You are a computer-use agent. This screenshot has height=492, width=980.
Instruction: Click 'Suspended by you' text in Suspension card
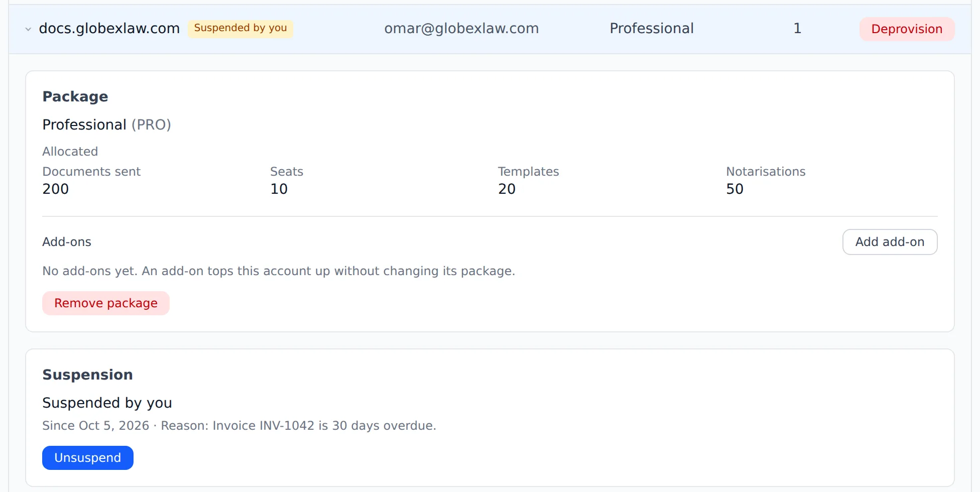coord(107,403)
